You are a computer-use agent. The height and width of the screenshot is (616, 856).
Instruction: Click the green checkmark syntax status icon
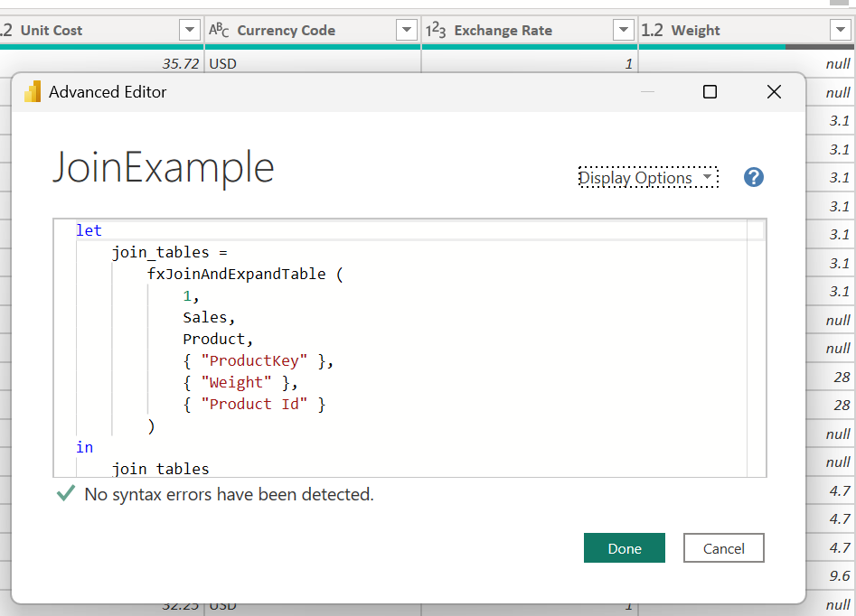tap(65, 494)
